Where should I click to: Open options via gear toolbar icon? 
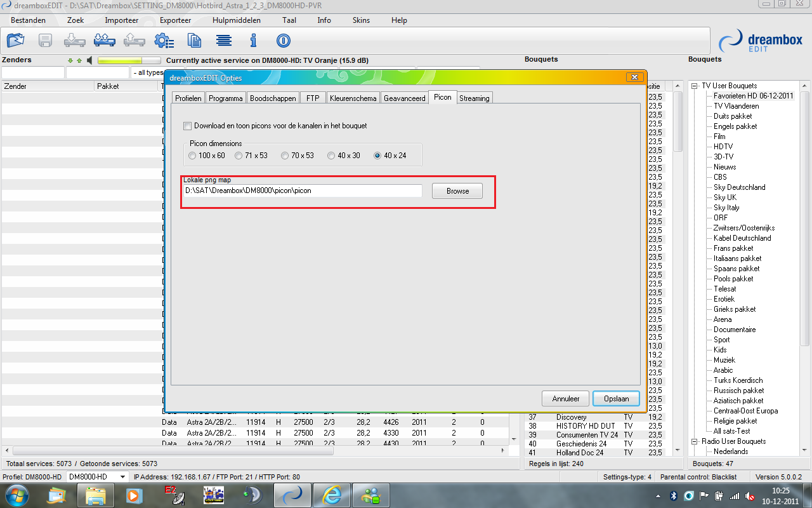click(x=164, y=41)
